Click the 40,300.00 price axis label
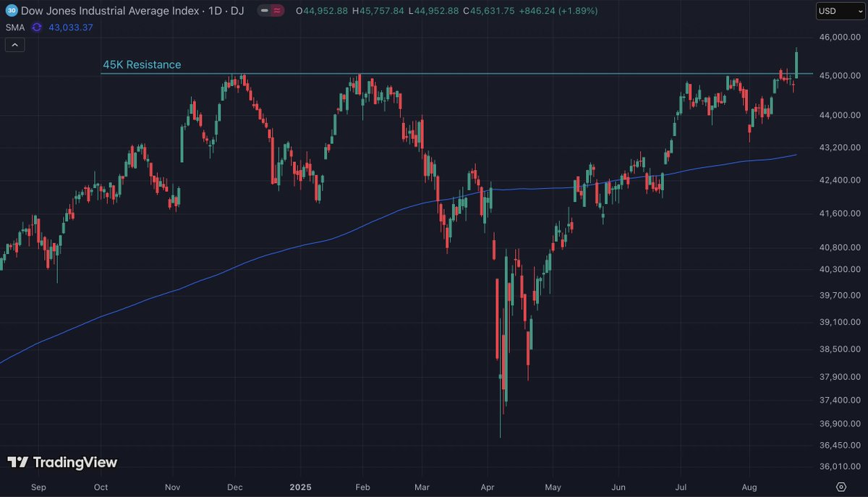 point(839,269)
